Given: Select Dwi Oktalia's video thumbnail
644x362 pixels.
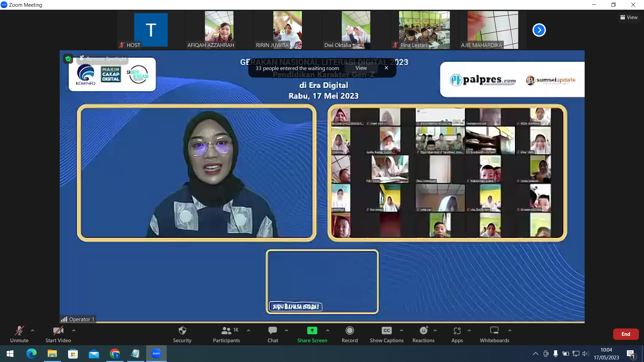Looking at the screenshot, I should [356, 30].
